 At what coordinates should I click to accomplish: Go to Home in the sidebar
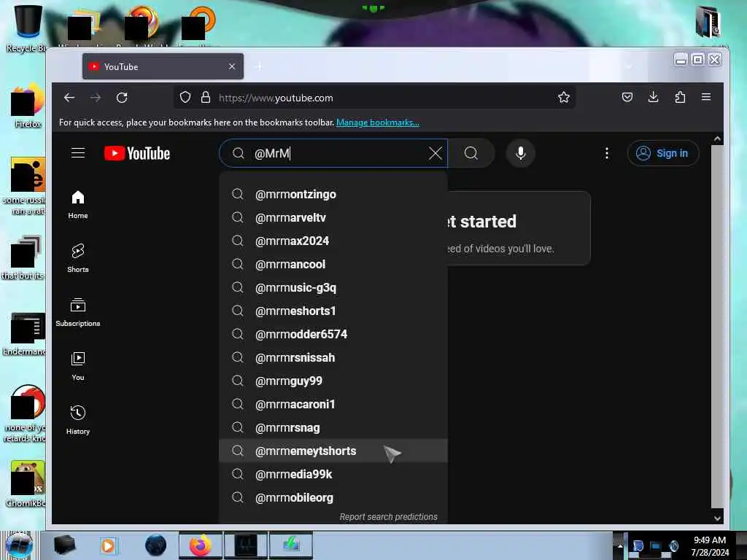pyautogui.click(x=78, y=204)
